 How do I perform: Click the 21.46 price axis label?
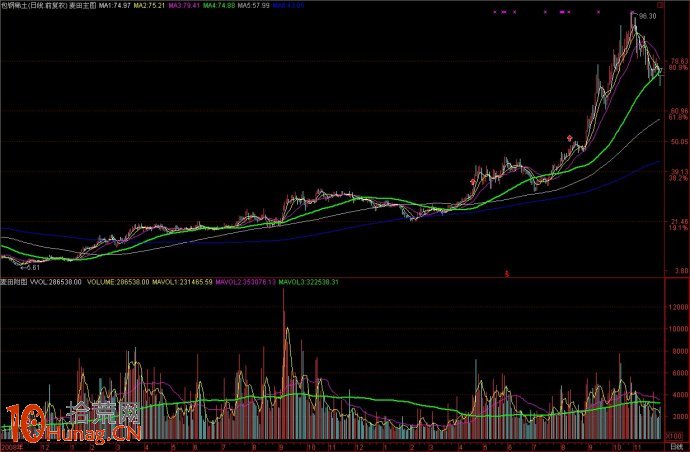pyautogui.click(x=678, y=221)
